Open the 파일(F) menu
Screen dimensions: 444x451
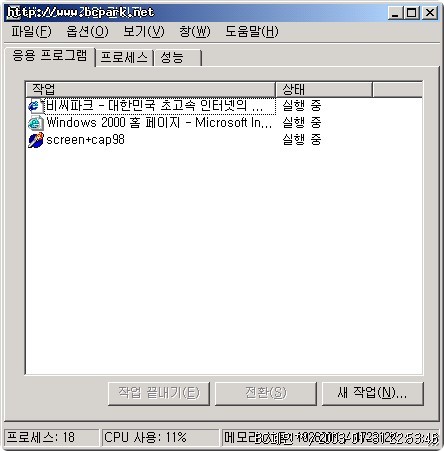(31, 32)
